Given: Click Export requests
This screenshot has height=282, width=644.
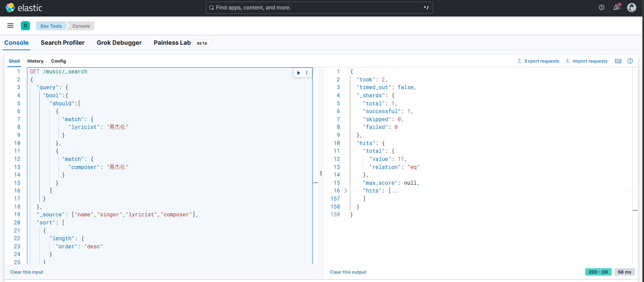Looking at the screenshot, I should 538,61.
